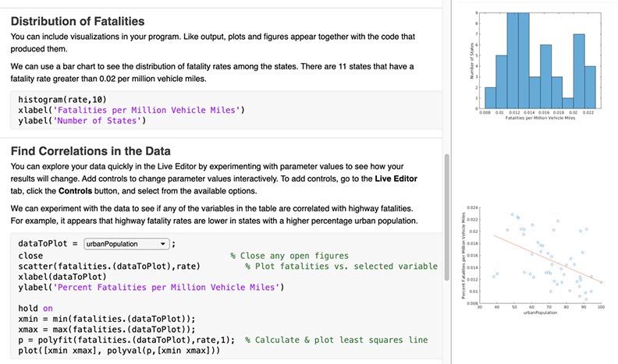Image resolution: width=618 pixels, height=364 pixels.
Task: Click the Find Correlations in the Data heading
Action: click(91, 150)
